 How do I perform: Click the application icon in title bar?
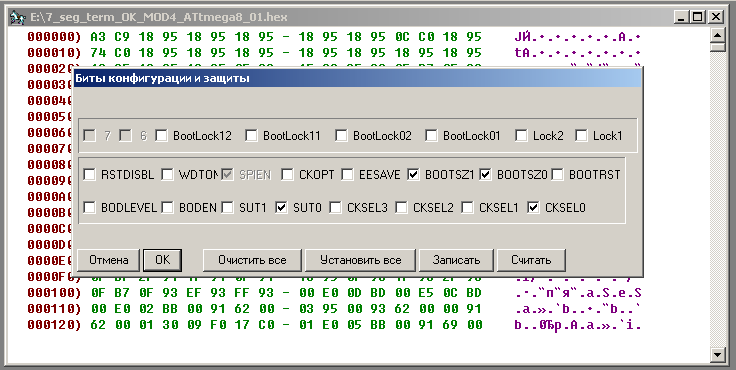(17, 18)
